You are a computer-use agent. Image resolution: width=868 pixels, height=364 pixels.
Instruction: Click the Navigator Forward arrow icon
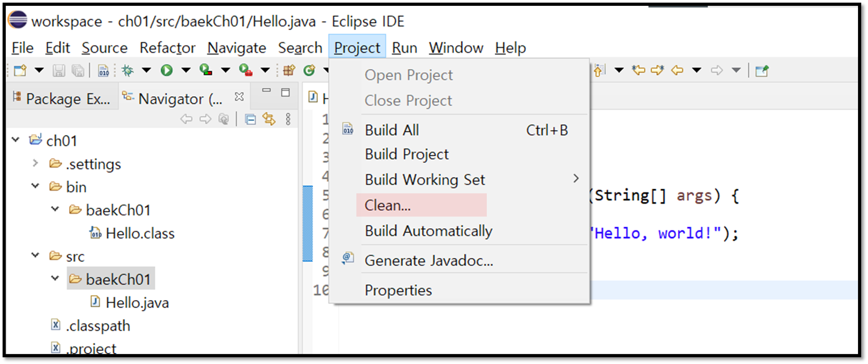pos(205,119)
